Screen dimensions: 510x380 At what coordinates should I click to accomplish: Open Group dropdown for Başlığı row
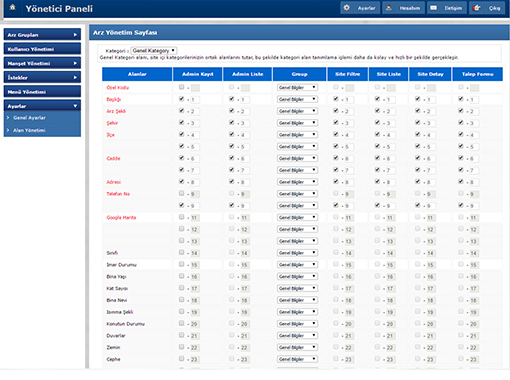coord(297,99)
